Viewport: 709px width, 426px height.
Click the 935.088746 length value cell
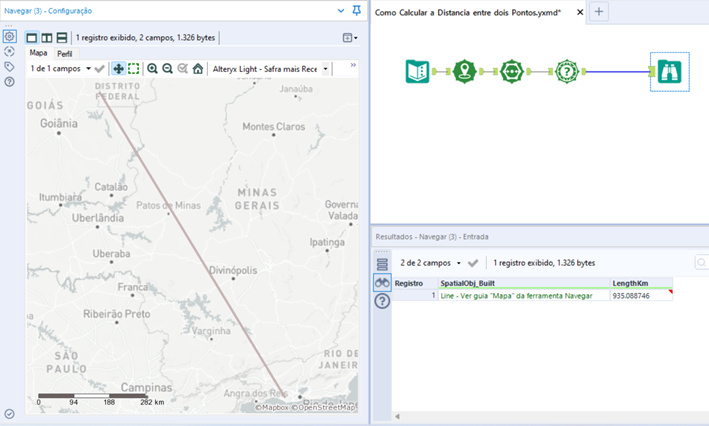click(x=641, y=295)
